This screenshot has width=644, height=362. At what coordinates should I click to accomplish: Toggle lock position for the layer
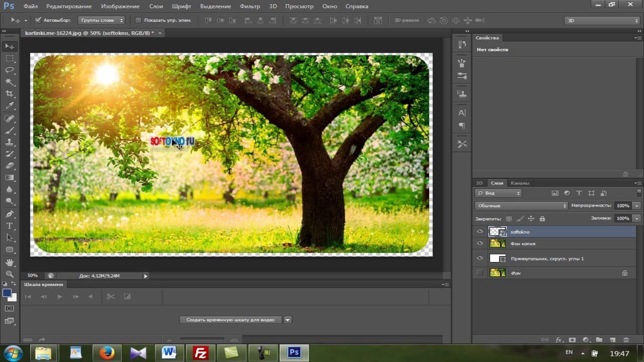(x=531, y=219)
